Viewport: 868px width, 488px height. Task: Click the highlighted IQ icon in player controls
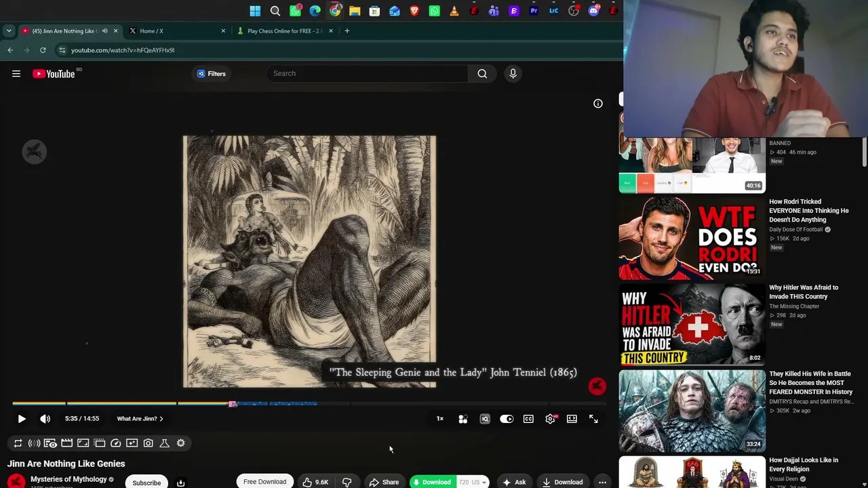[485, 419]
